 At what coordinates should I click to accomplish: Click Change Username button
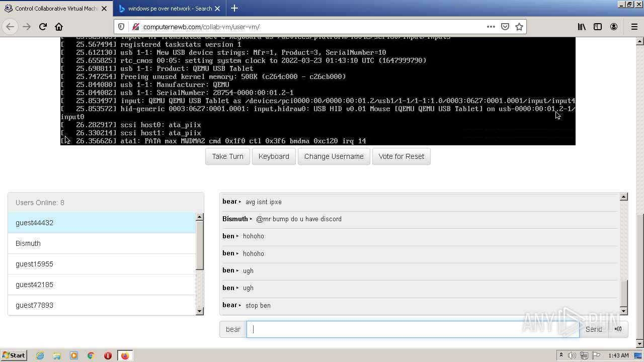click(334, 156)
